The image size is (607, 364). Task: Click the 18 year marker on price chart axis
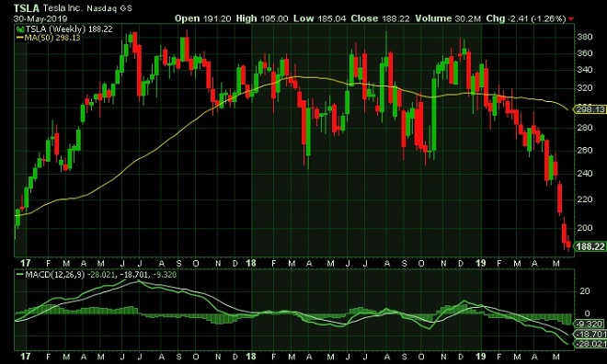click(x=251, y=263)
